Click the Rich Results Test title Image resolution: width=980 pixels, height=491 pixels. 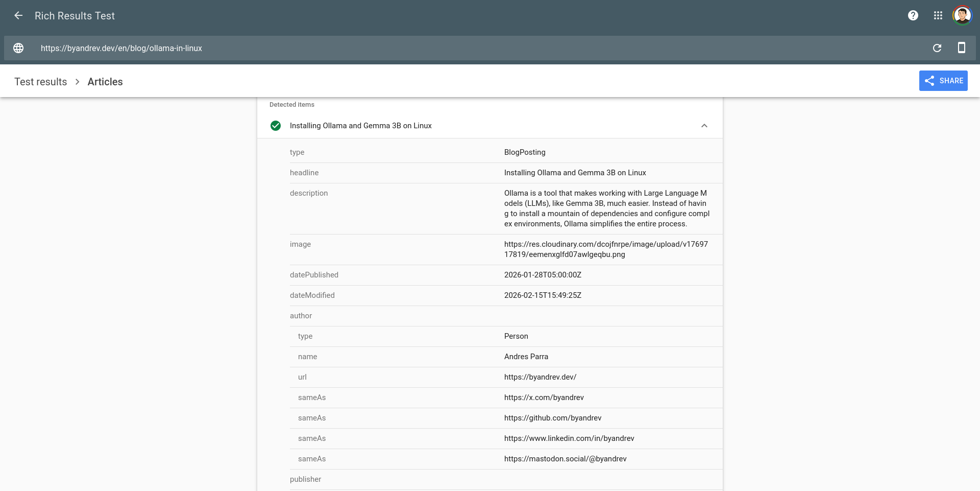pos(75,16)
